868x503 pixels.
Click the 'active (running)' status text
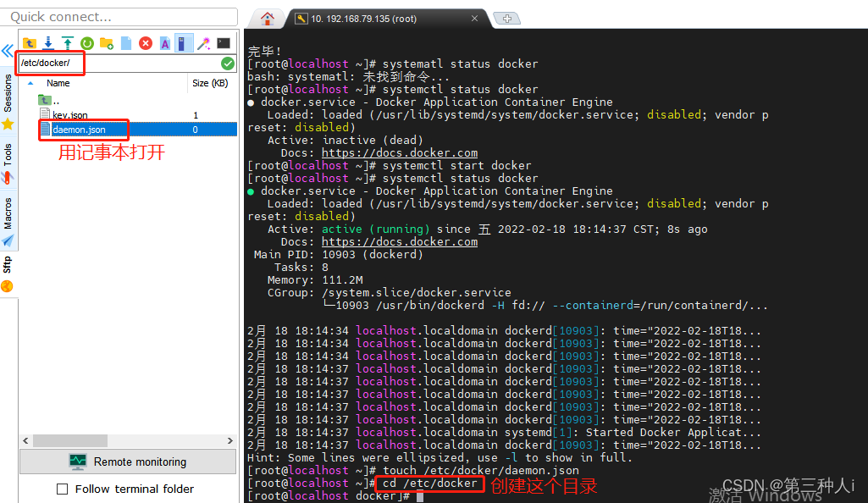pos(375,229)
